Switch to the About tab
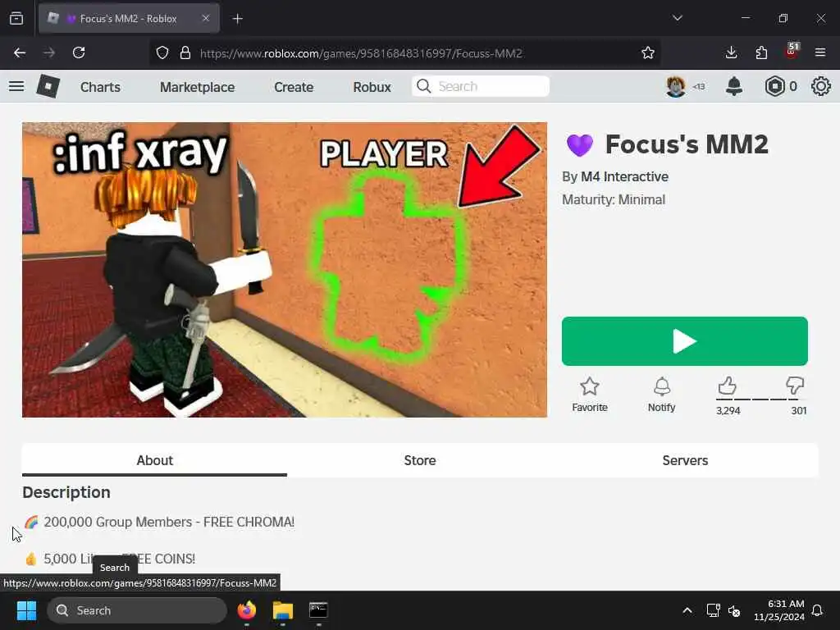 [x=154, y=460]
